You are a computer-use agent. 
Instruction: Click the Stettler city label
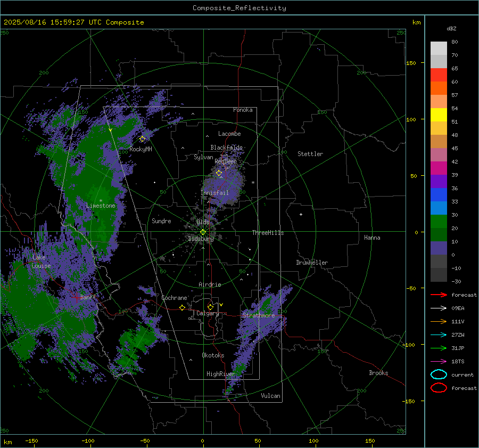(310, 154)
